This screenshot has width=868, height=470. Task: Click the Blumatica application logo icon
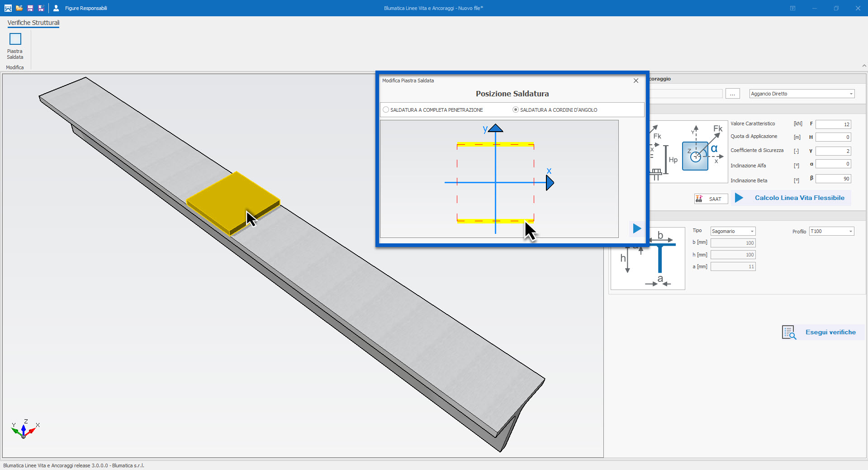[8, 8]
